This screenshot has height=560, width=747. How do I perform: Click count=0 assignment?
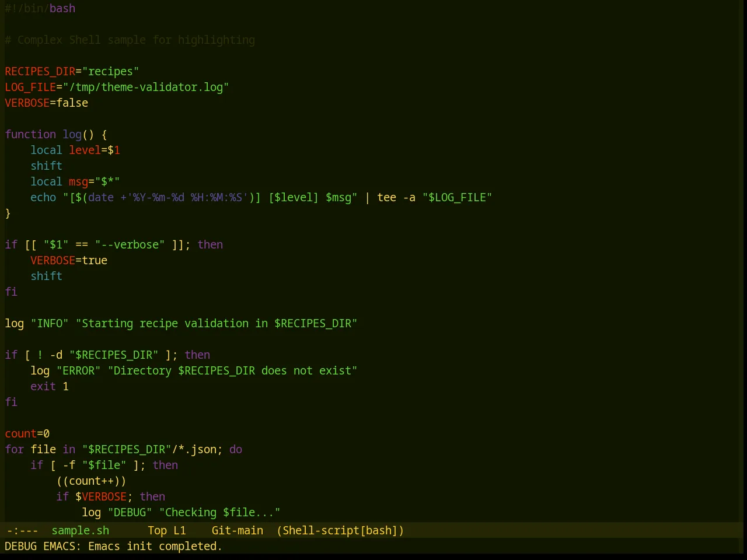(x=27, y=433)
